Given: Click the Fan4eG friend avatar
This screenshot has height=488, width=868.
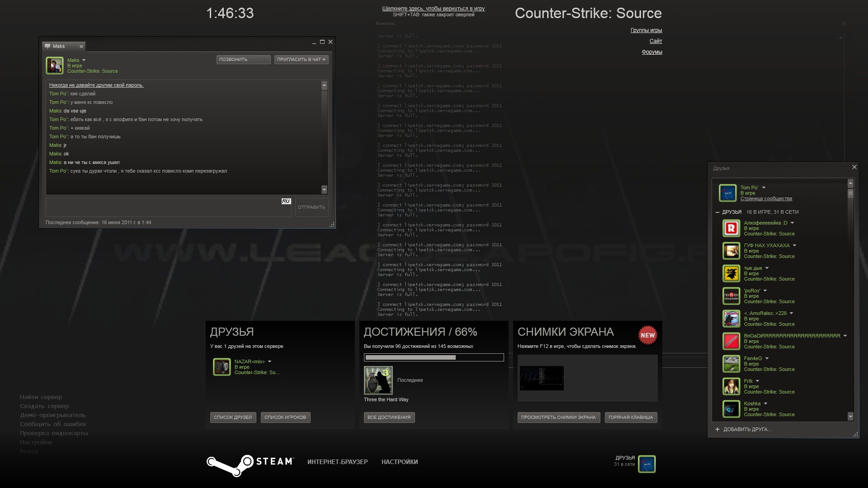Looking at the screenshot, I should click(x=731, y=364).
